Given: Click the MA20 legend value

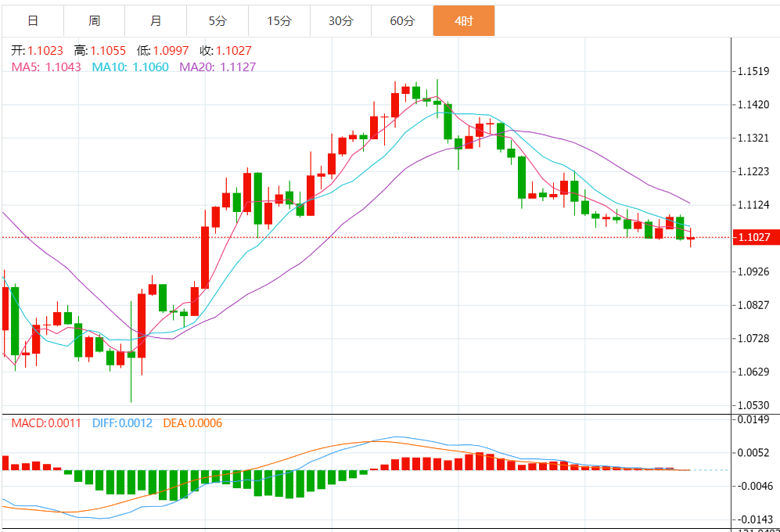Looking at the screenshot, I should 217,67.
